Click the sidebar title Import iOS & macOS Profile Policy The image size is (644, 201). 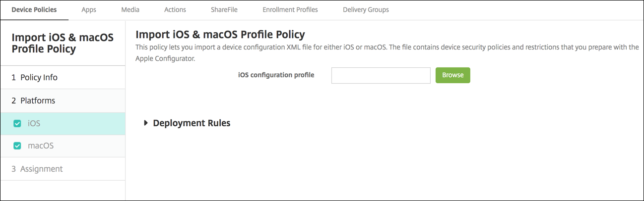coord(63,43)
